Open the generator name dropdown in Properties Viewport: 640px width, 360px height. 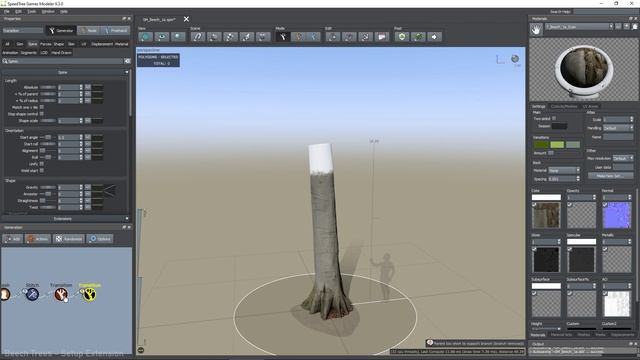pos(22,30)
